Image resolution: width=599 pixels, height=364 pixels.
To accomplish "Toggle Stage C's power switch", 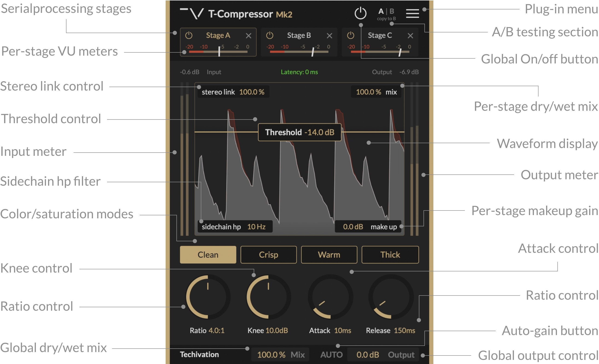I will click(x=351, y=35).
